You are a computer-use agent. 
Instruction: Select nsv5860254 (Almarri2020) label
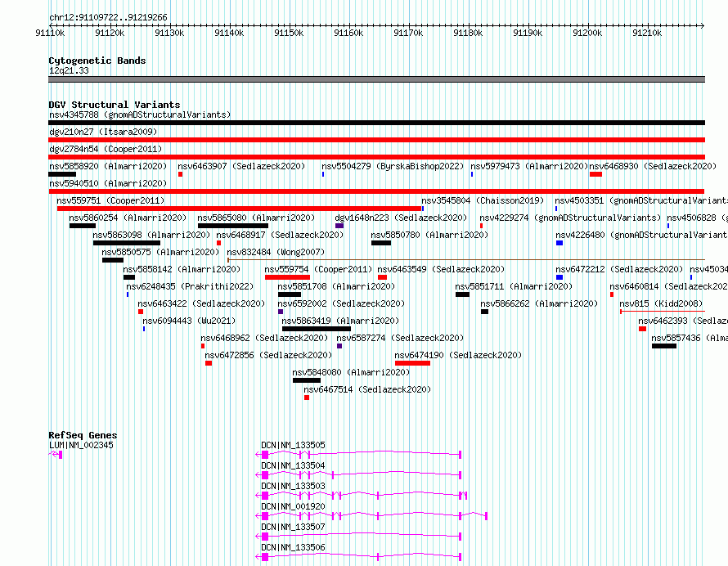tap(128, 218)
